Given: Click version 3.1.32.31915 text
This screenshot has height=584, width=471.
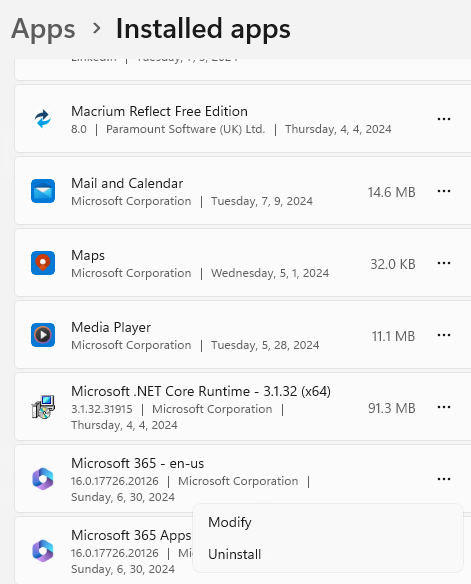Looking at the screenshot, I should tap(102, 409).
